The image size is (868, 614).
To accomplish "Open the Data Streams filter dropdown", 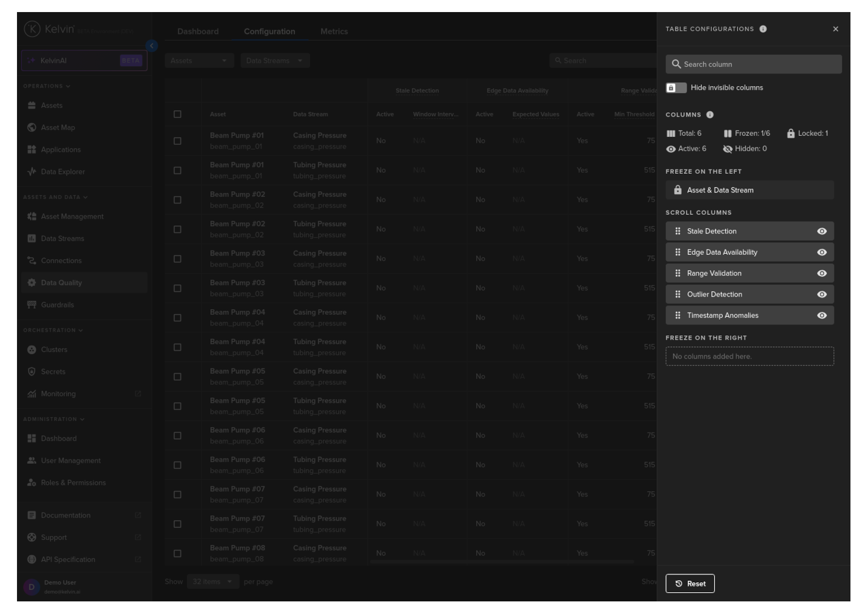I will (275, 61).
